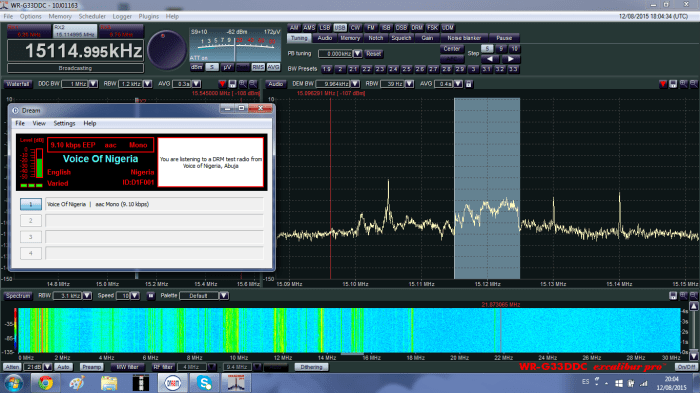Open the Plugins menu
The width and height of the screenshot is (700, 393).
pyautogui.click(x=149, y=17)
